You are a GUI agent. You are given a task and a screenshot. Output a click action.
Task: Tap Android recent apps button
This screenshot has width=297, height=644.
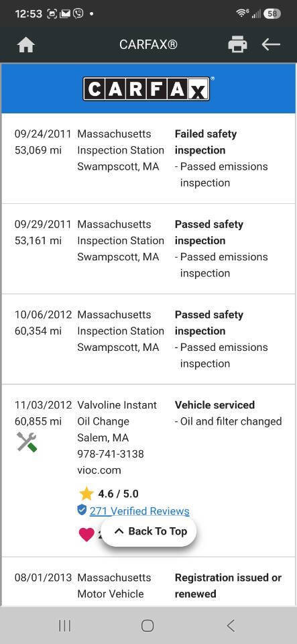[x=65, y=625]
